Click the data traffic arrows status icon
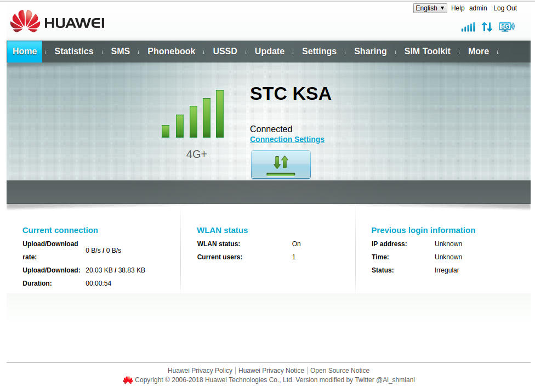The image size is (535, 392). [487, 27]
